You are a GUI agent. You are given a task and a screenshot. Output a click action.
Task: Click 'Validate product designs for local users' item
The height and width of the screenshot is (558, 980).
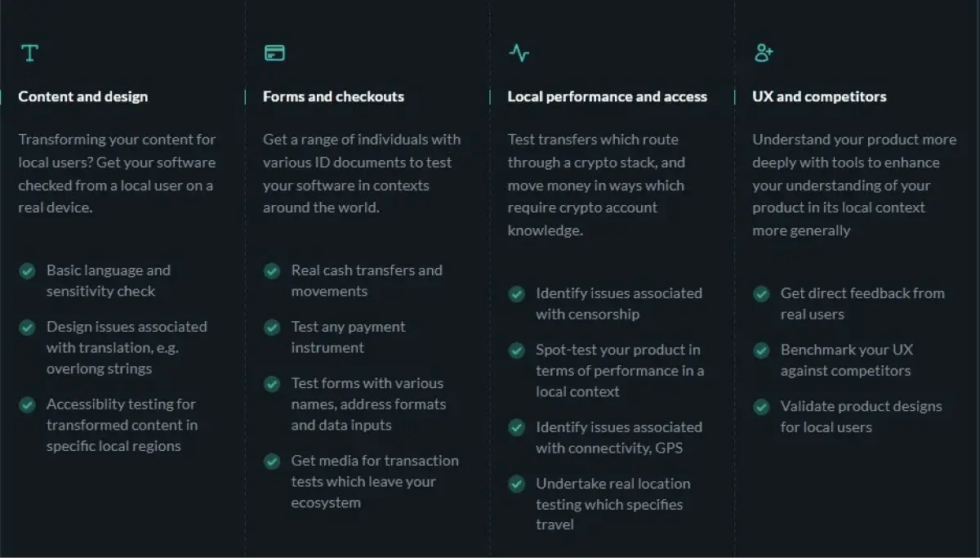coord(861,417)
